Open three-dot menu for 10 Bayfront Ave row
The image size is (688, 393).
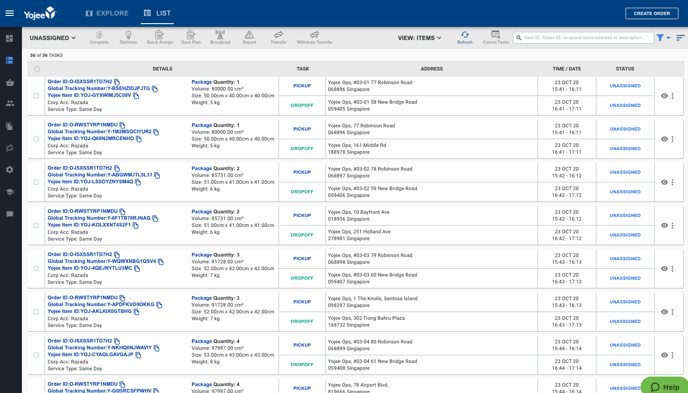coord(672,225)
